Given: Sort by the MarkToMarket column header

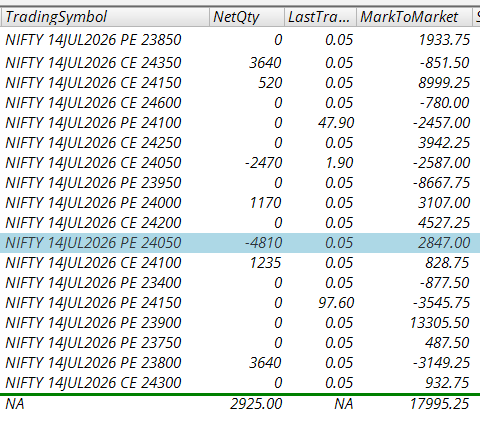Looking at the screenshot, I should [414, 17].
